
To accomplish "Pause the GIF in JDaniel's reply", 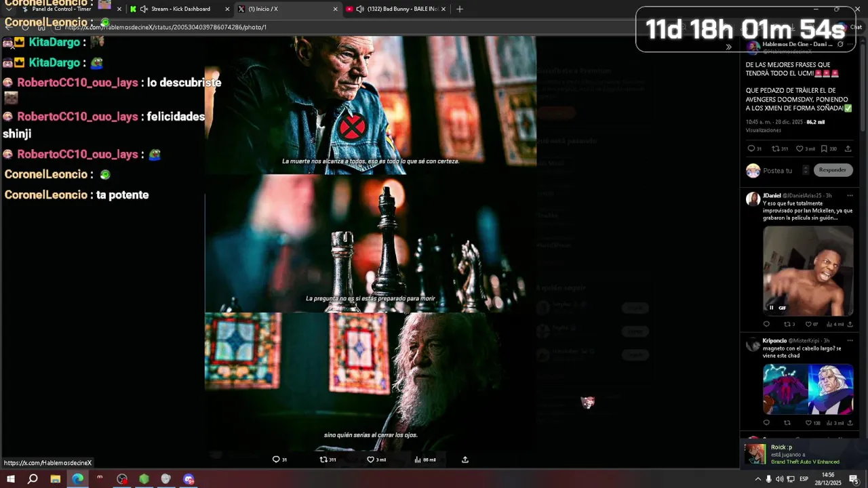I will point(771,308).
